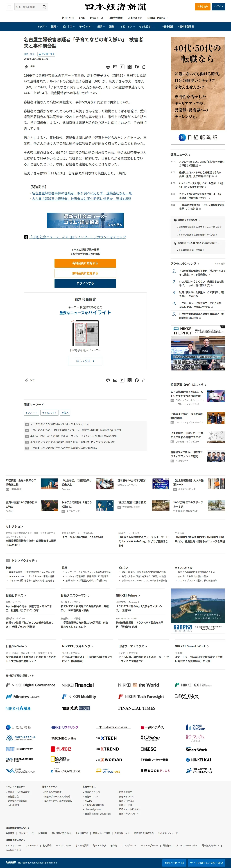
Task: Select the #殺人 keyword tag
Action: (x=65, y=413)
